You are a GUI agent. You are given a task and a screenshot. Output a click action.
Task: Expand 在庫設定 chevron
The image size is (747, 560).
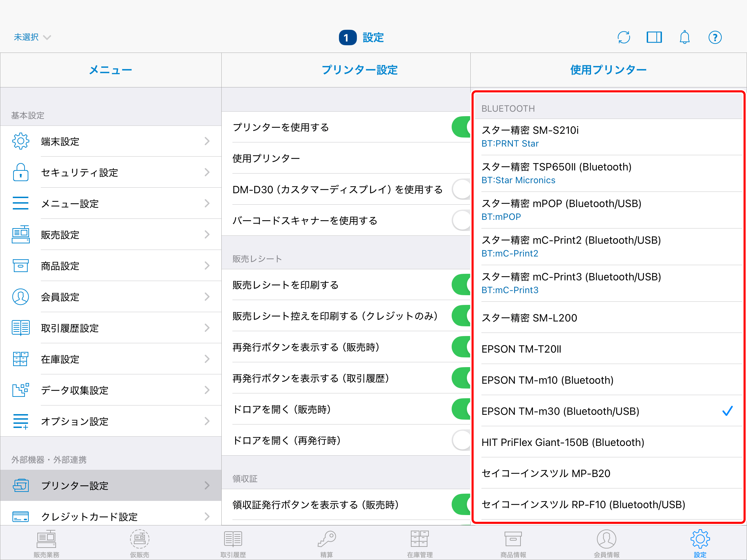coord(207,359)
